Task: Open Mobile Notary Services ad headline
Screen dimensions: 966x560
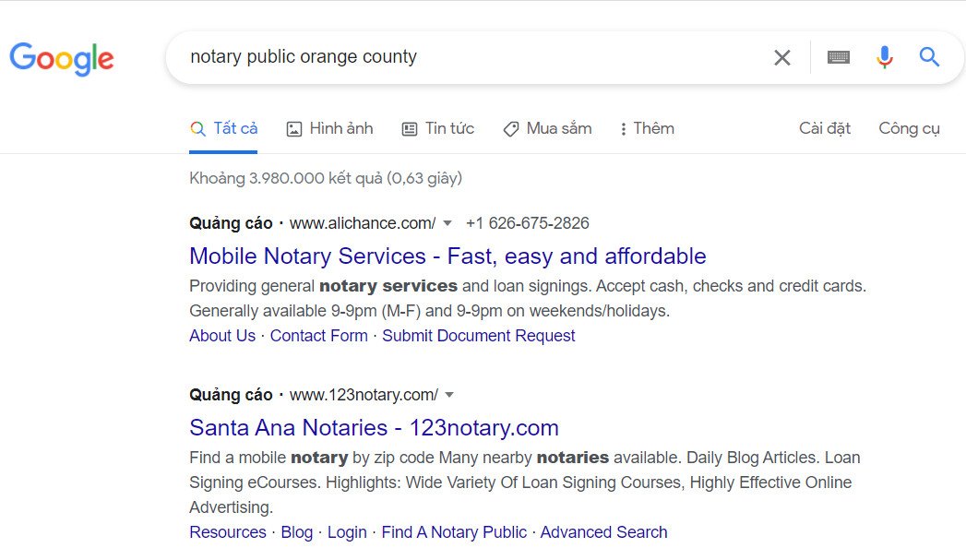Action: (x=447, y=256)
